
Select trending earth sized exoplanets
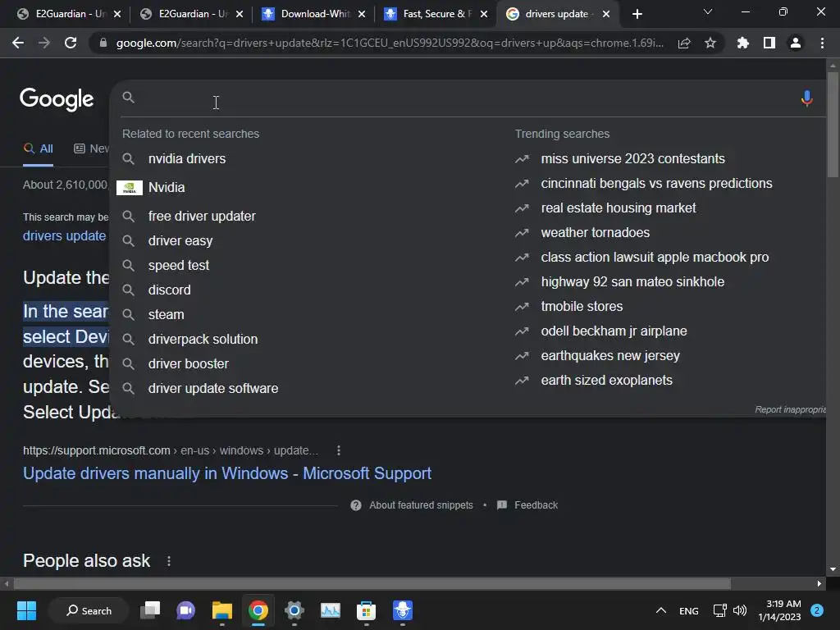pyautogui.click(x=606, y=381)
